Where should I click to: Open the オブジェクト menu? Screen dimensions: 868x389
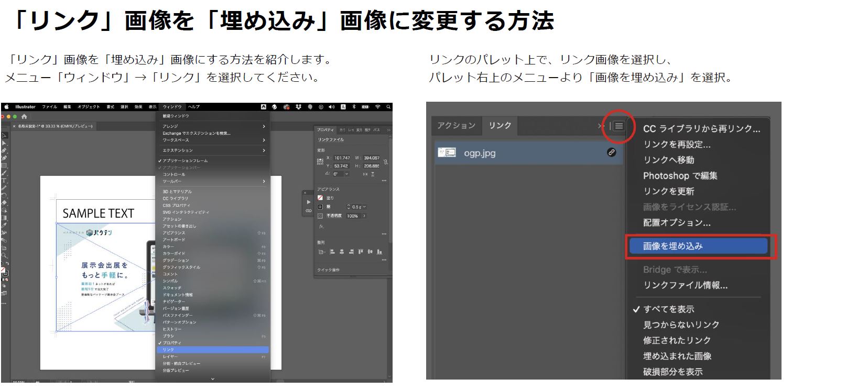89,106
